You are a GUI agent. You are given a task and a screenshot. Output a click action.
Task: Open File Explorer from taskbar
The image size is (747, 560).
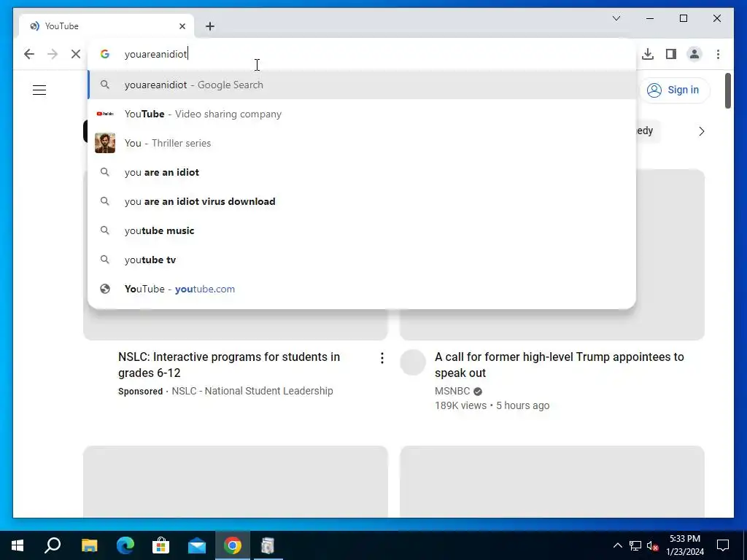coord(89,545)
